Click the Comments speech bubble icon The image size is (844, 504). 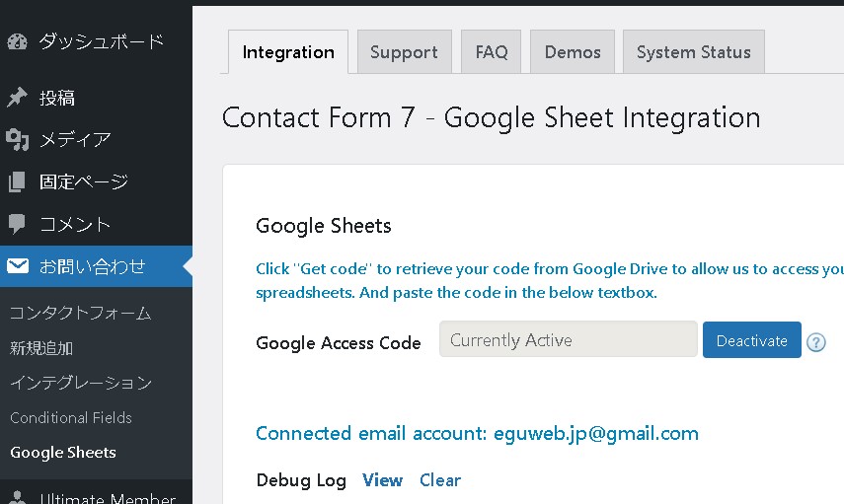click(17, 224)
